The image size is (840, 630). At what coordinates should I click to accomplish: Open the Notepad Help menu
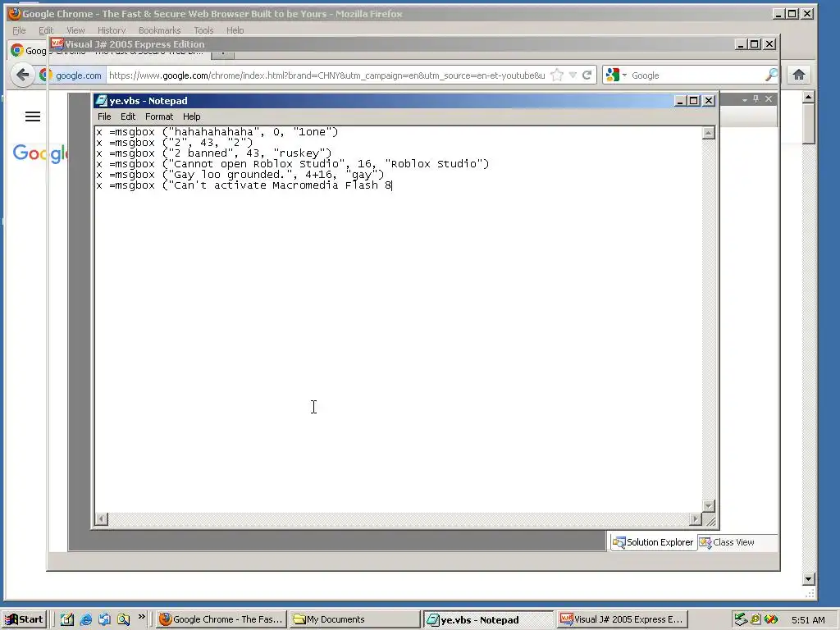[x=191, y=116]
